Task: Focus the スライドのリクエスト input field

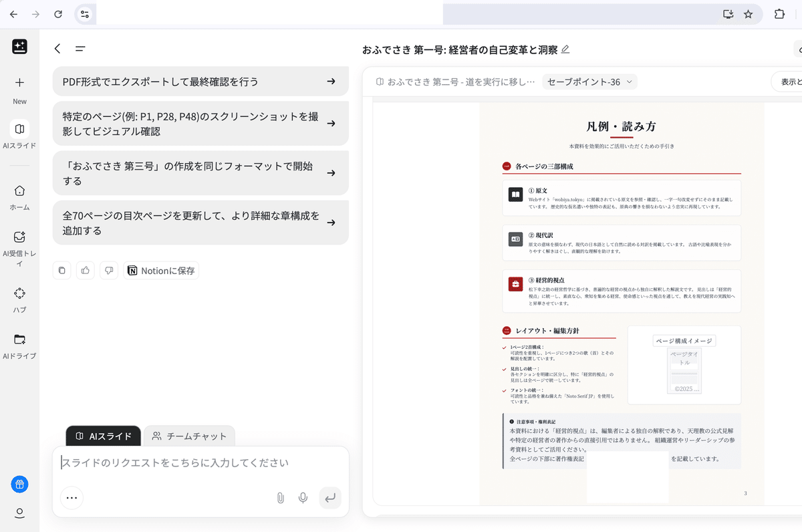Action: pos(200,462)
